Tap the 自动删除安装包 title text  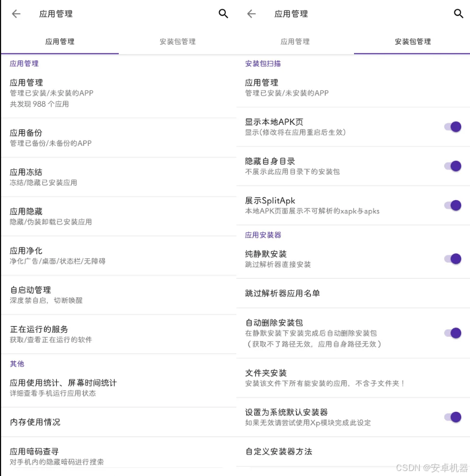[274, 323]
